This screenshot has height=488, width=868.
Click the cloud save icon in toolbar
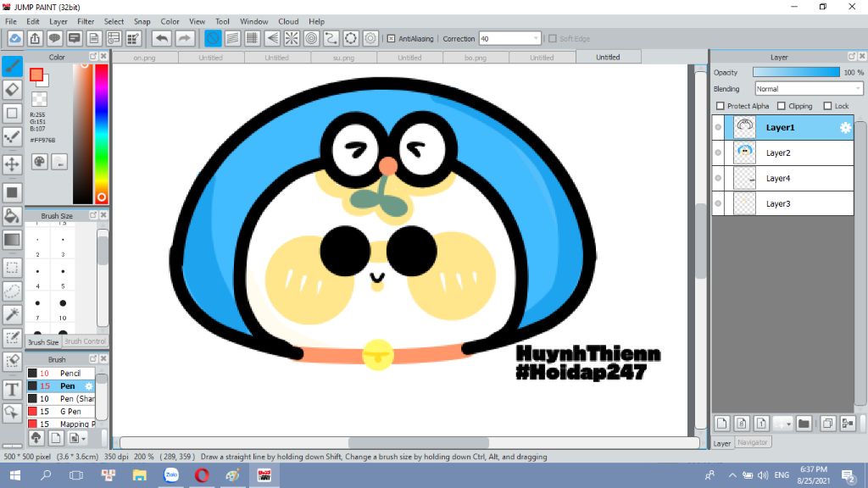(x=15, y=38)
